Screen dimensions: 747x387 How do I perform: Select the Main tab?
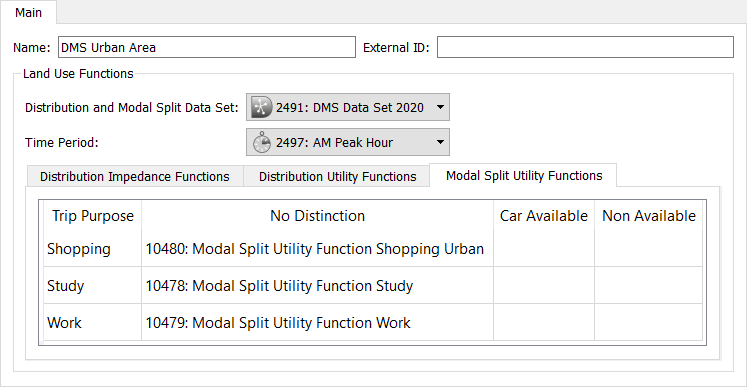[29, 12]
